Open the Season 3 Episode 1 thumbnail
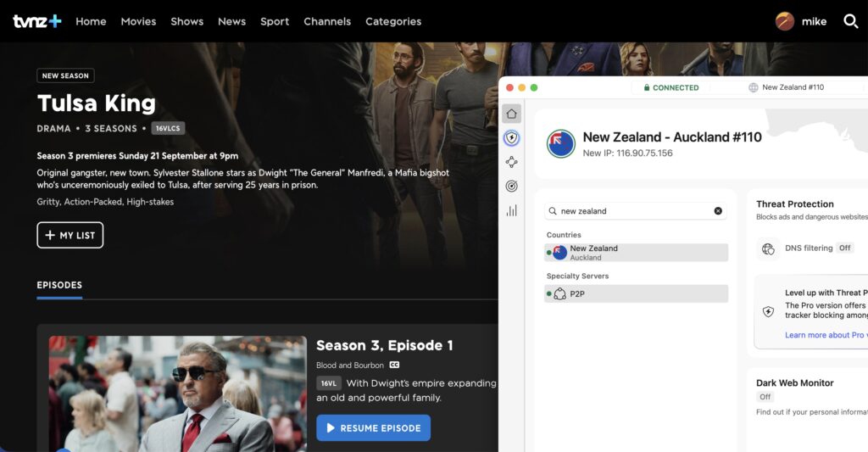Screen dimensions: 868x452 (178, 393)
